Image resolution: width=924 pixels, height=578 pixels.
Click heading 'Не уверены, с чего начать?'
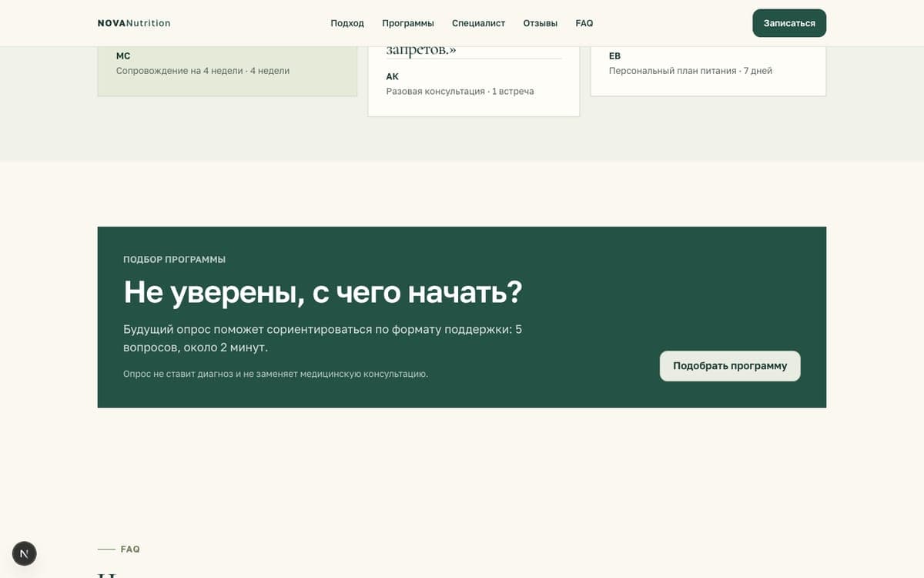click(323, 292)
